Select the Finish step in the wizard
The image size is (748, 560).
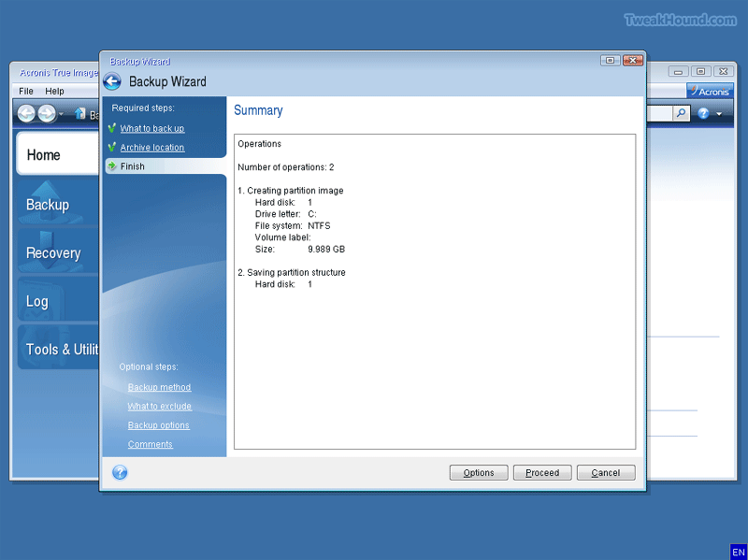[165, 166]
